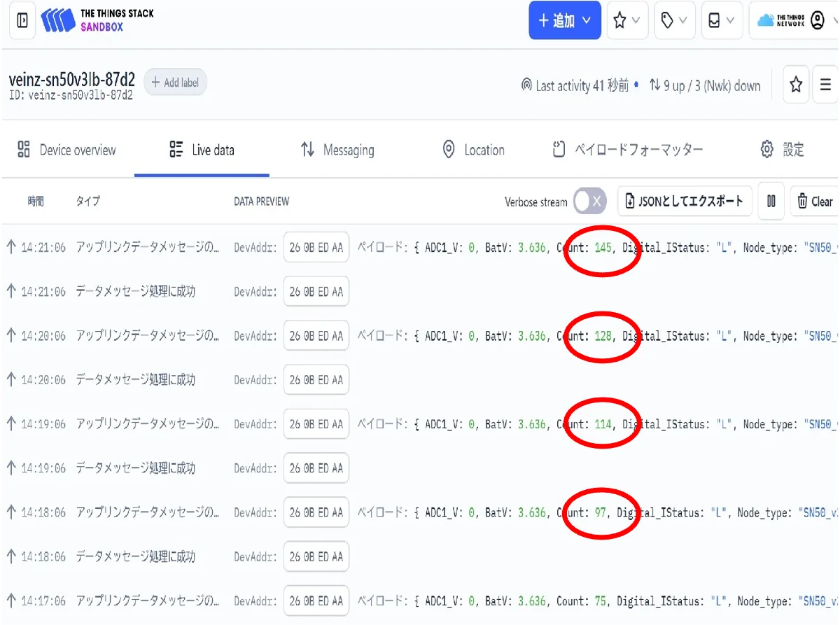
Task: Open the Location tab
Action: pos(473,150)
